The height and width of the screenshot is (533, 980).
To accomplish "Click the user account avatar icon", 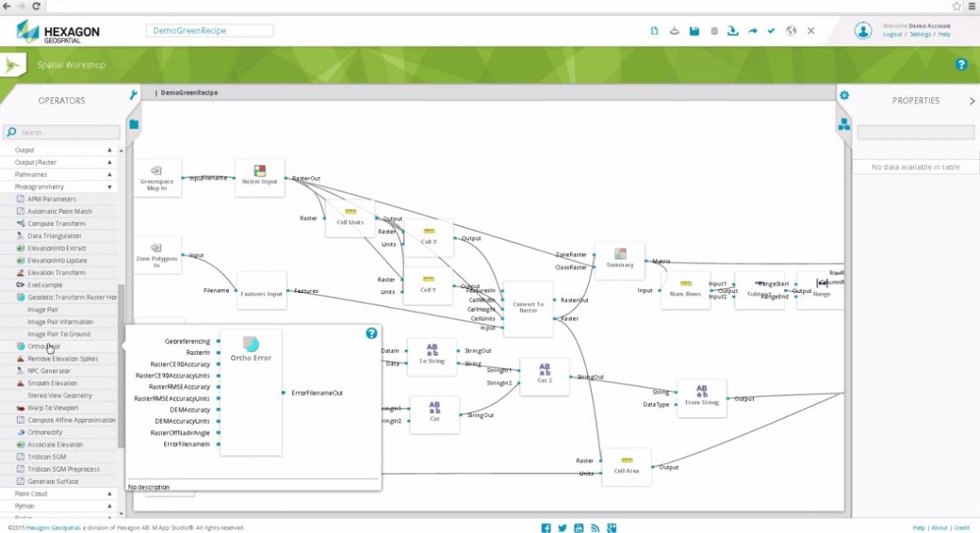I will click(863, 30).
